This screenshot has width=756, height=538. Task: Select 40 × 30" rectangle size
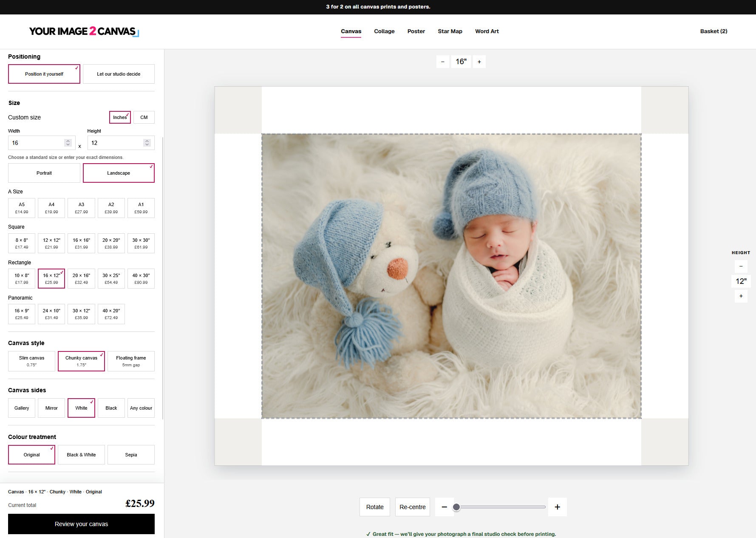141,279
